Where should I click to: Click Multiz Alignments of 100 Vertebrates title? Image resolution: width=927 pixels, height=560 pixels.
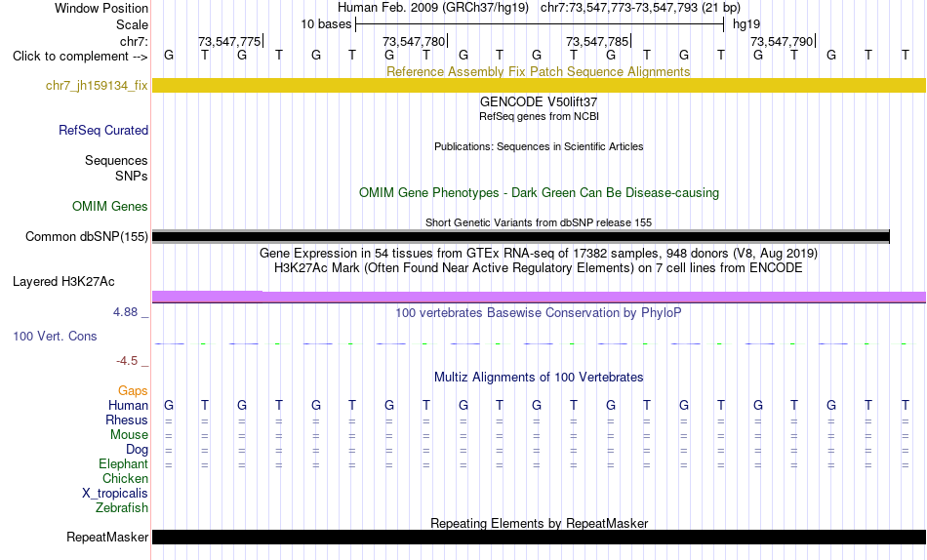coord(539,378)
